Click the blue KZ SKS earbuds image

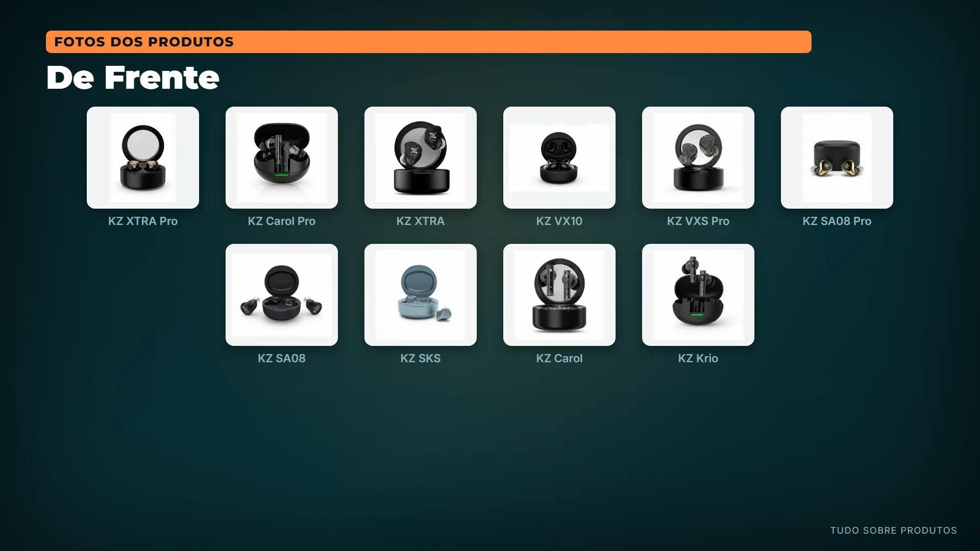tap(421, 294)
